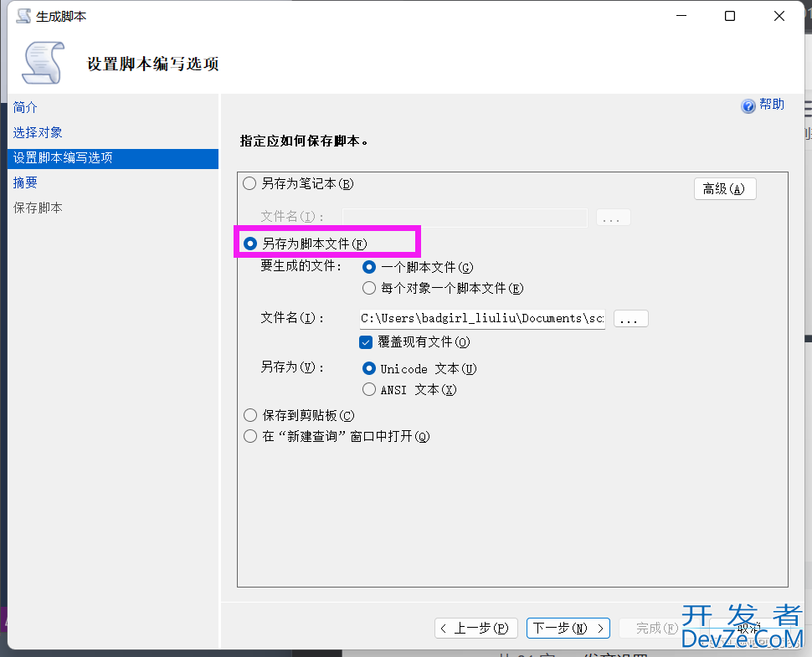The width and height of the screenshot is (812, 657).
Task: Click the 高级(A) button
Action: [x=724, y=189]
